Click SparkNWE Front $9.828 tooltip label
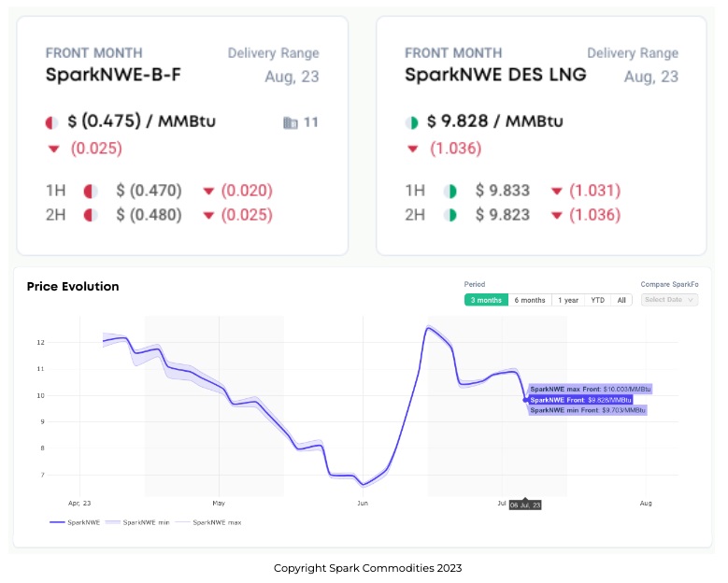Viewport: 728px width, 583px height. point(580,400)
